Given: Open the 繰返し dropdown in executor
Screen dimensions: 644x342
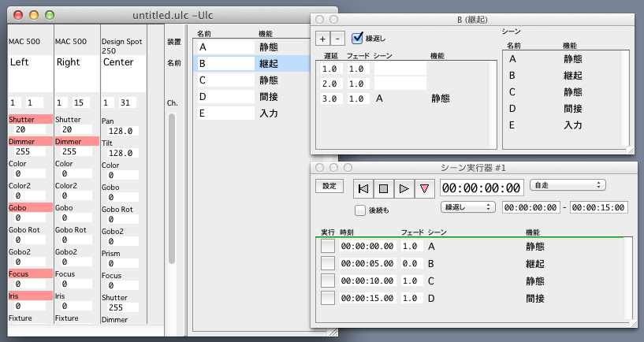Looking at the screenshot, I should pos(467,207).
